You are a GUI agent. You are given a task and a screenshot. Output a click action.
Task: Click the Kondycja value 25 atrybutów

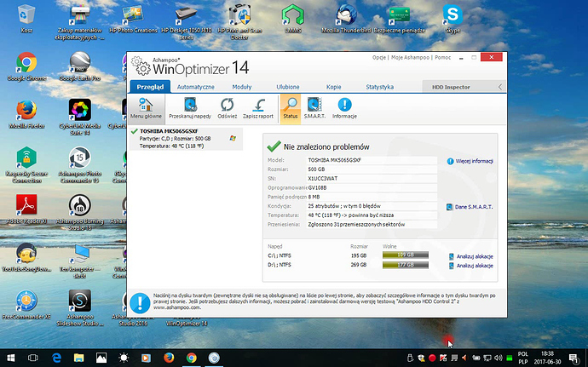coord(372,206)
